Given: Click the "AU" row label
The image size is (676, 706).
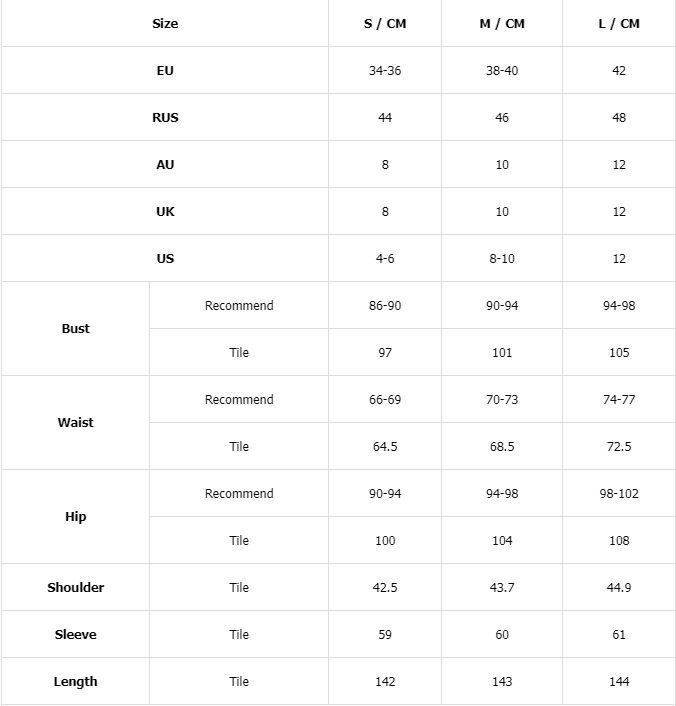Looking at the screenshot, I should click(165, 165).
